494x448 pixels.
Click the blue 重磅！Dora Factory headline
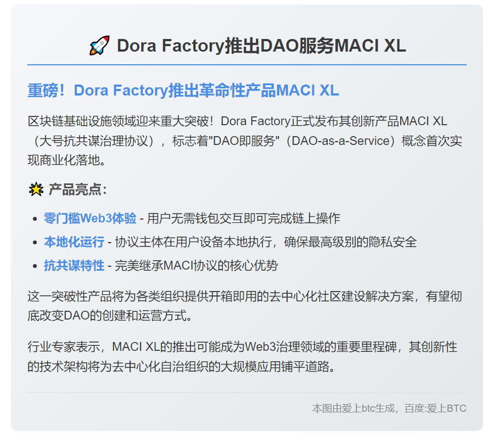pyautogui.click(x=183, y=91)
